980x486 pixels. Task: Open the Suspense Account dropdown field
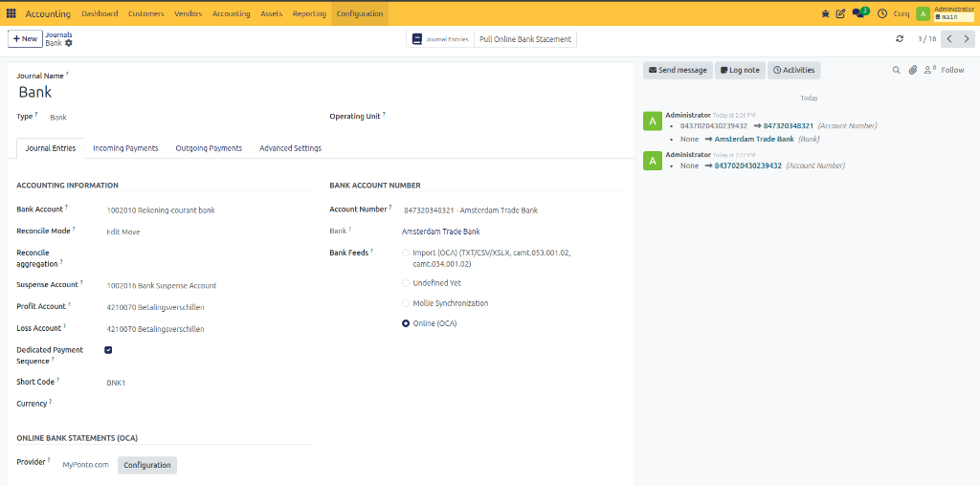pyautogui.click(x=208, y=285)
